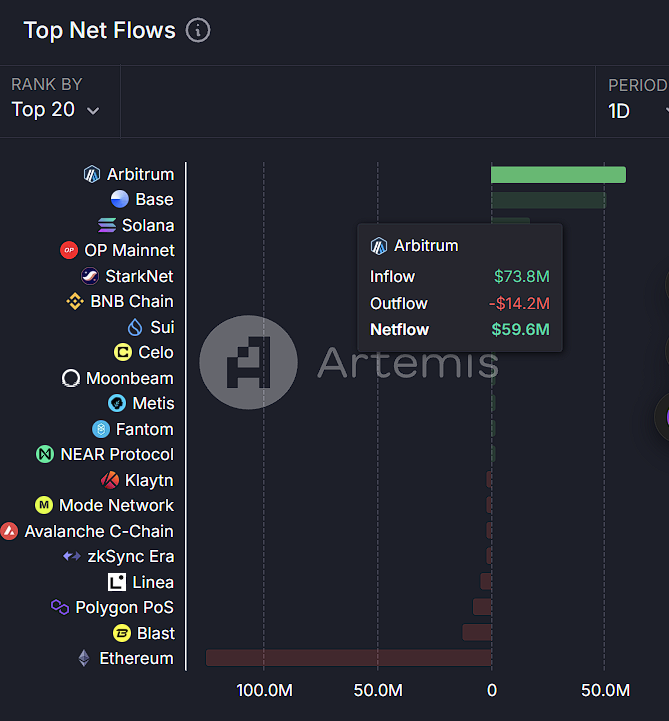Click the Solana logo icon
The image size is (669, 721).
point(107,225)
